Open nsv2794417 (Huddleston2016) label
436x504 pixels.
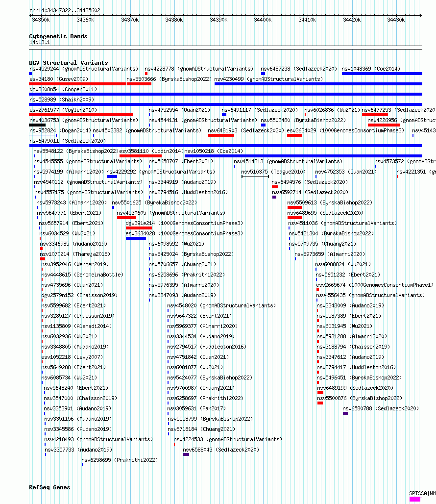[x=356, y=367]
